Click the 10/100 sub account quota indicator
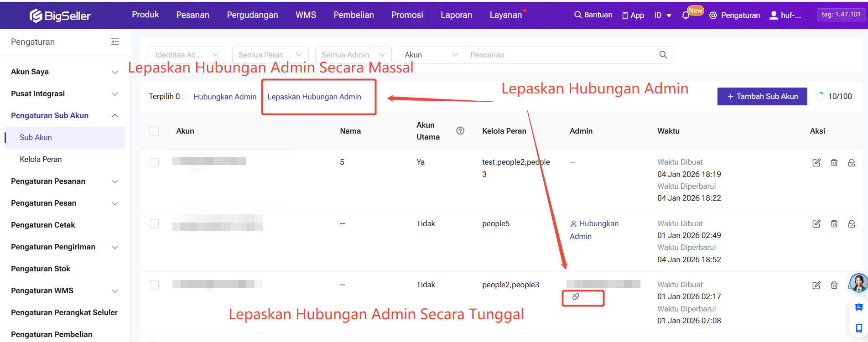The height and width of the screenshot is (342, 868). pyautogui.click(x=834, y=97)
